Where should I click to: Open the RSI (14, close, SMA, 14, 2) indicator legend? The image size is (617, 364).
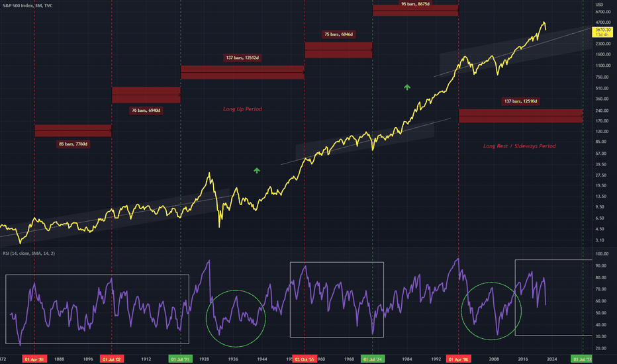coord(28,253)
